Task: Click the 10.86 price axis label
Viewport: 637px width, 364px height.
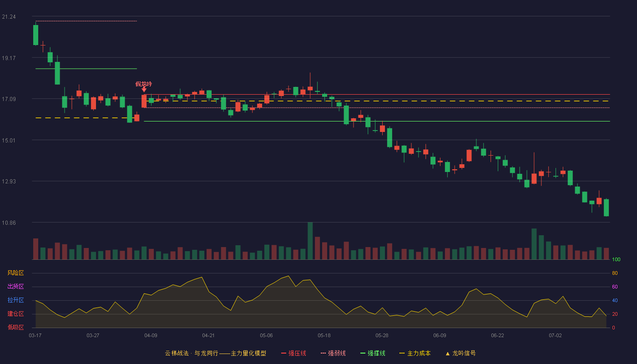Action: click(9, 222)
